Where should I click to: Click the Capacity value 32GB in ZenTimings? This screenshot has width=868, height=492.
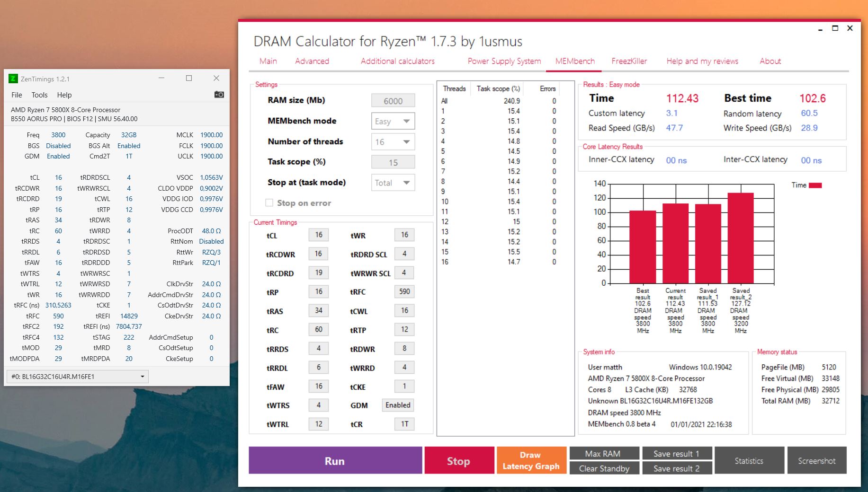(x=129, y=135)
